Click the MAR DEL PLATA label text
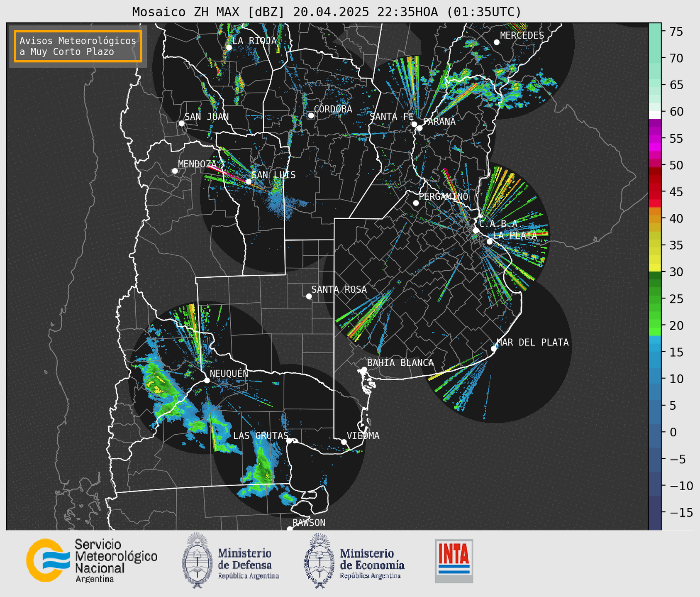The height and width of the screenshot is (597, 700). 533,343
